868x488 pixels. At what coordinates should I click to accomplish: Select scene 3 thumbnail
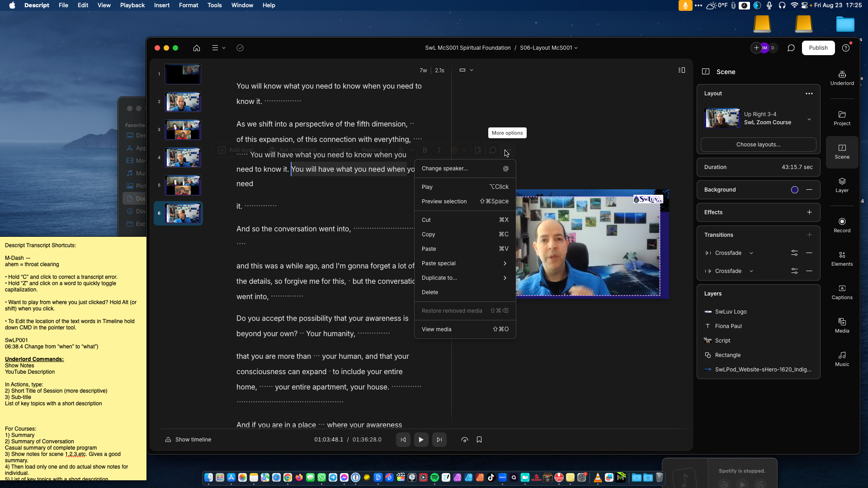[183, 130]
